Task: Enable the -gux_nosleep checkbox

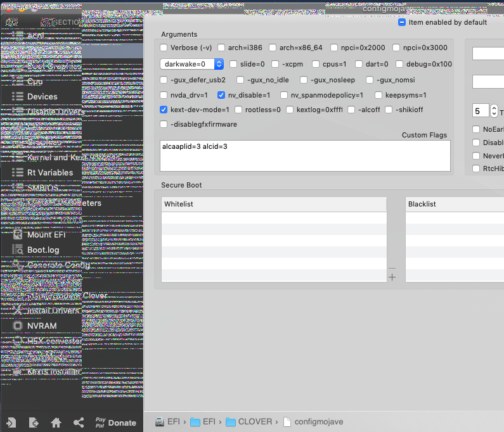Action: pyautogui.click(x=304, y=80)
